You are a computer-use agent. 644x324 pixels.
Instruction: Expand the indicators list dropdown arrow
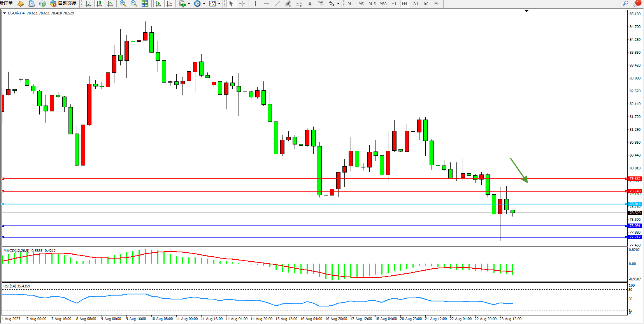(189, 4)
